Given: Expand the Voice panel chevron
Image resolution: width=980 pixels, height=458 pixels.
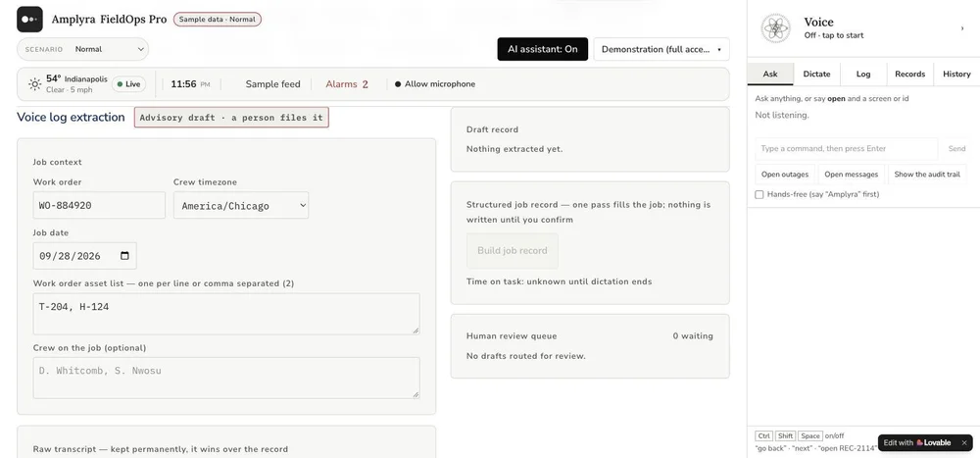Looking at the screenshot, I should pos(962,28).
